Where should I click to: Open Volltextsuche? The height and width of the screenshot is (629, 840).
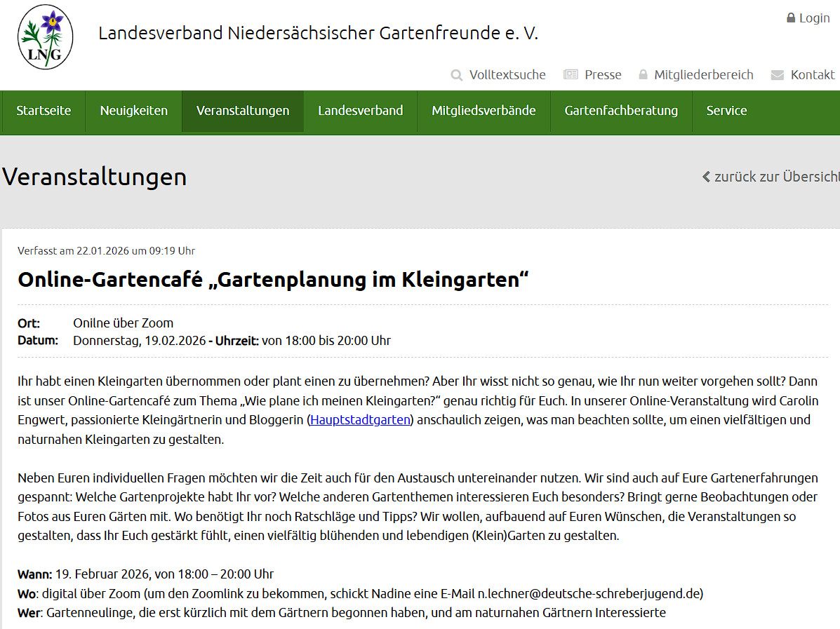click(509, 74)
